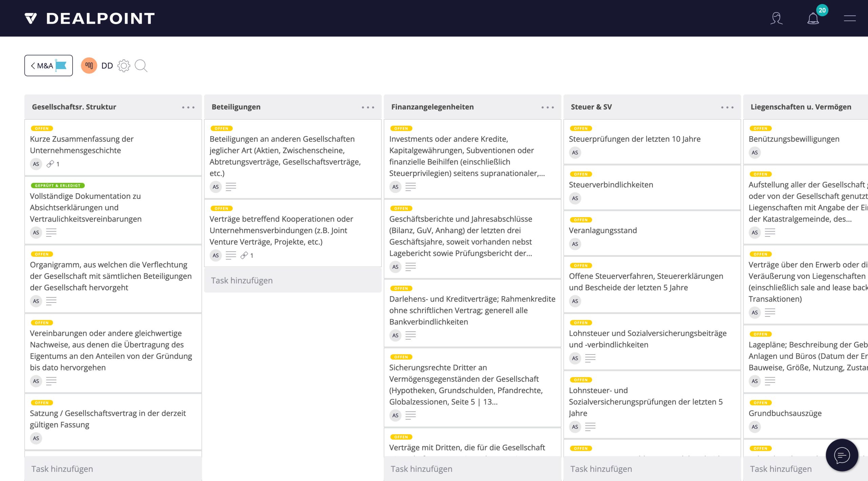This screenshot has height=481, width=868.
Task: Go back to M&A project
Action: coord(48,66)
